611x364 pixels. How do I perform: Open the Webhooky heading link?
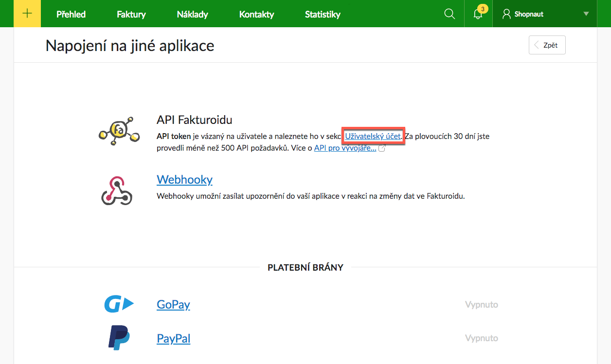click(184, 179)
